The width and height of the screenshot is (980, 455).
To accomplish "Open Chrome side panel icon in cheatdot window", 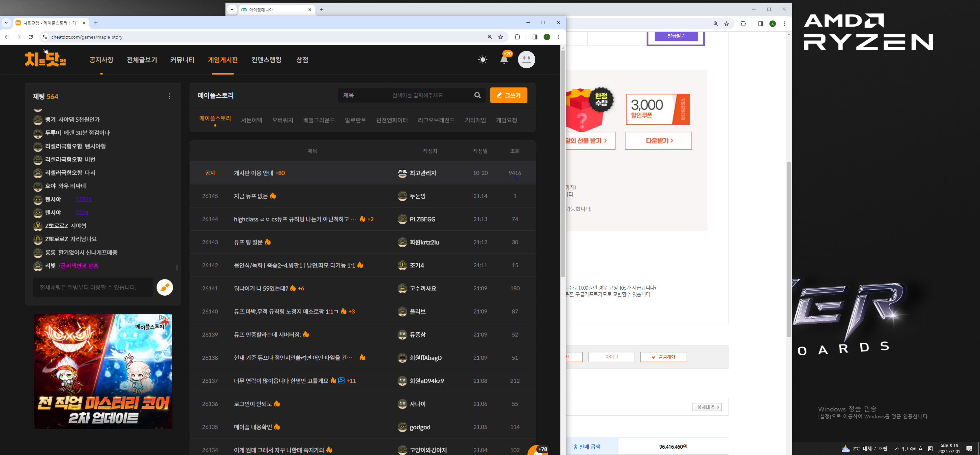I will [535, 37].
